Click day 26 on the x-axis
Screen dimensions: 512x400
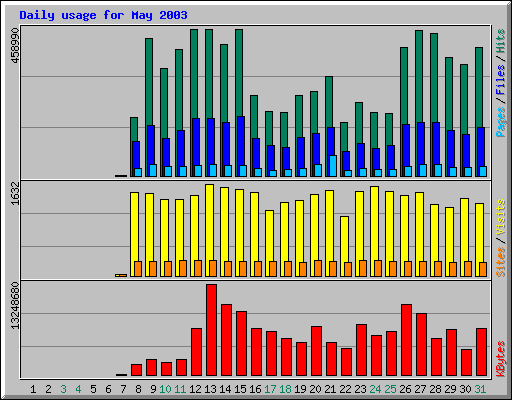pyautogui.click(x=405, y=389)
